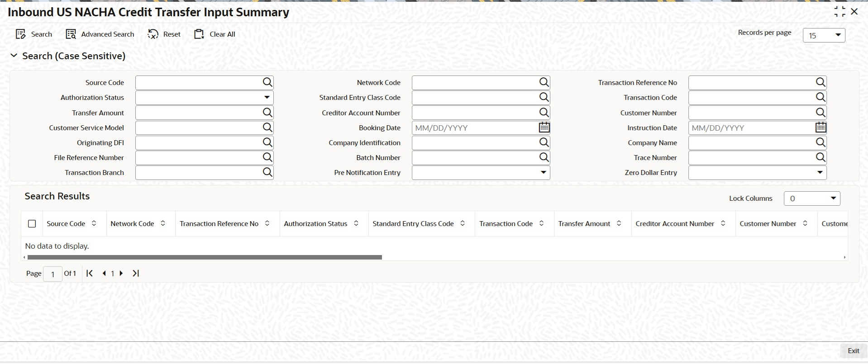The image size is (868, 364).
Task: Reset the search criteria
Action: (x=164, y=34)
